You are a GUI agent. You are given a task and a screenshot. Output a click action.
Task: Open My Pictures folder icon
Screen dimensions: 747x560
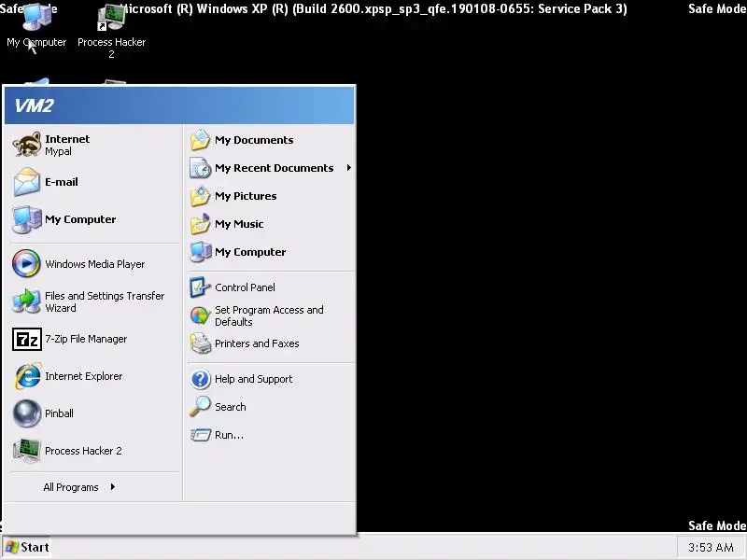coord(200,196)
